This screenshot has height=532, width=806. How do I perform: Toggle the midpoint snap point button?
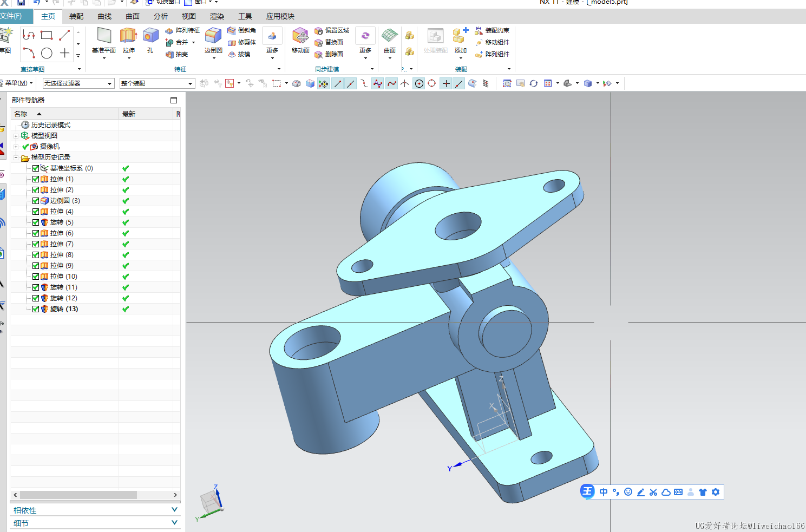click(x=351, y=83)
